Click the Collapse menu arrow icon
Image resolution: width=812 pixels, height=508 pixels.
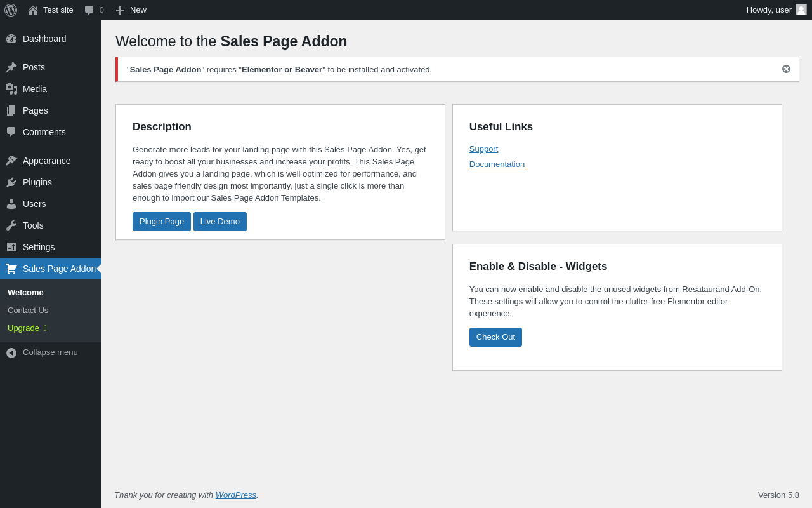click(11, 353)
